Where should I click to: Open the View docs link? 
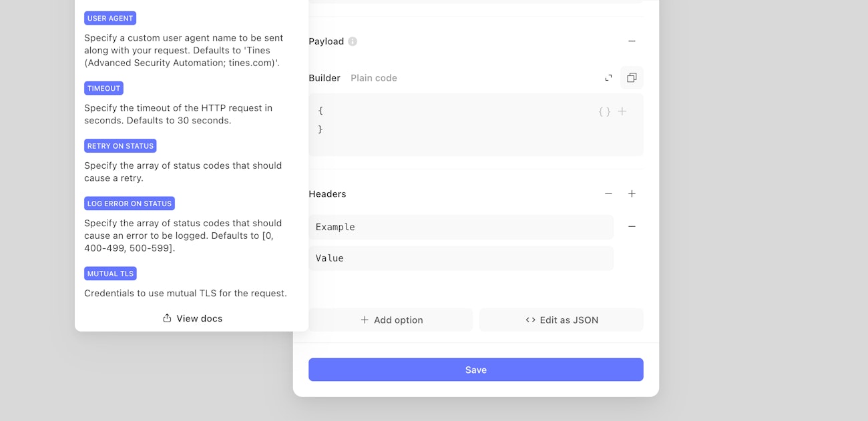(192, 318)
